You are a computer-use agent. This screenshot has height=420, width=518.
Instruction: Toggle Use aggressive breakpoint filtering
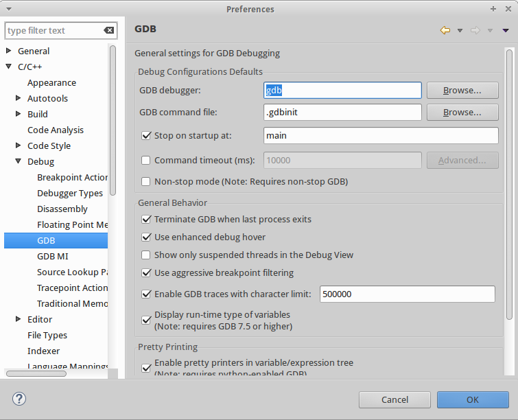click(146, 272)
